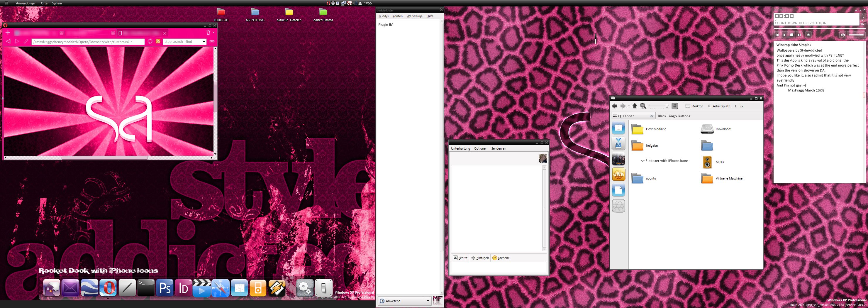Open a new tab with plus icon
868x308 pixels.
click(8, 33)
